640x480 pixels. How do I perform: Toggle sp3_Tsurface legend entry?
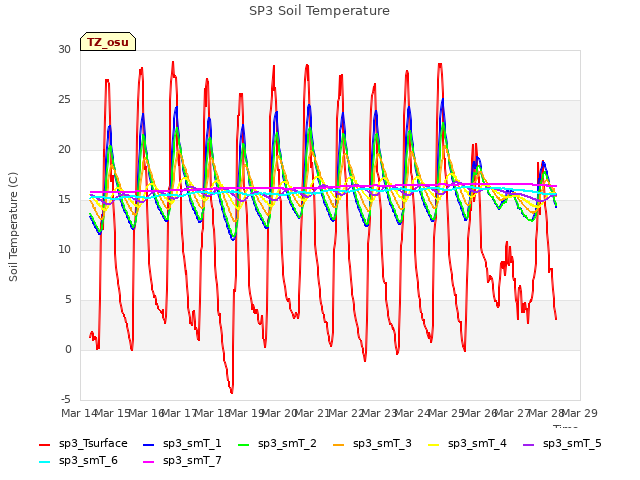coord(83,444)
